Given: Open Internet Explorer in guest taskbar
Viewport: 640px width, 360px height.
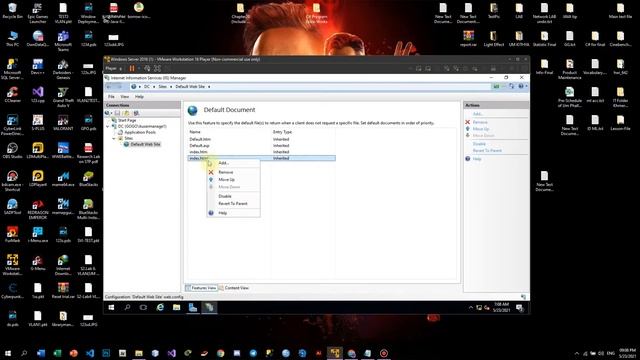Looking at the screenshot, I should [160, 307].
